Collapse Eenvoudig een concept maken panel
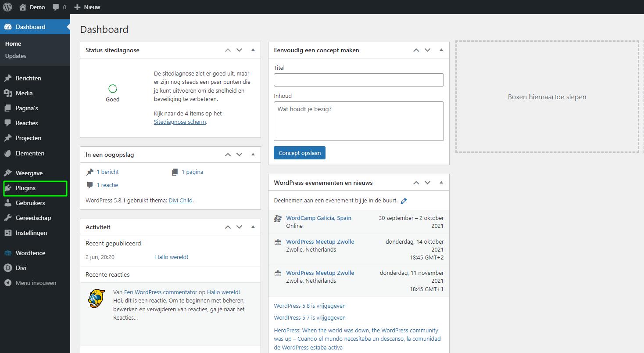 [x=441, y=50]
